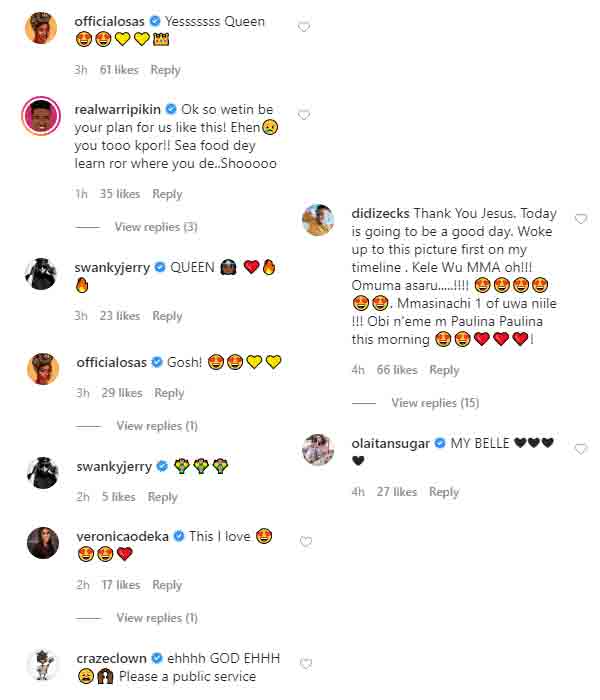View the 61 likes on officialosas' first comment
Viewport: 600px width, 700px height.
pos(119,70)
